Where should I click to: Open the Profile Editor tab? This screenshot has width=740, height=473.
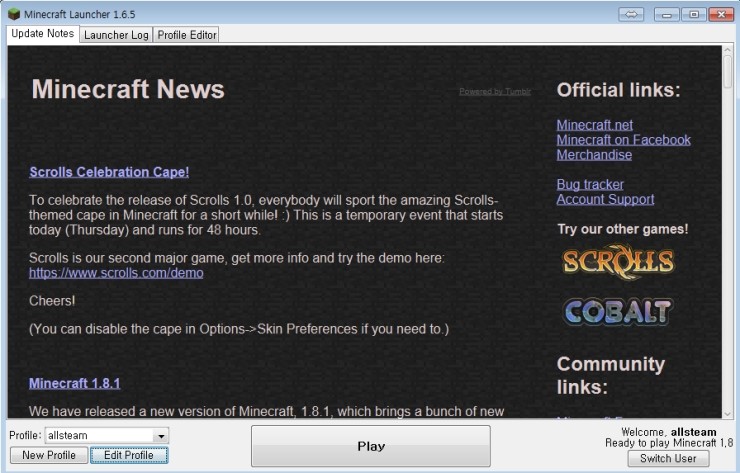coord(186,34)
